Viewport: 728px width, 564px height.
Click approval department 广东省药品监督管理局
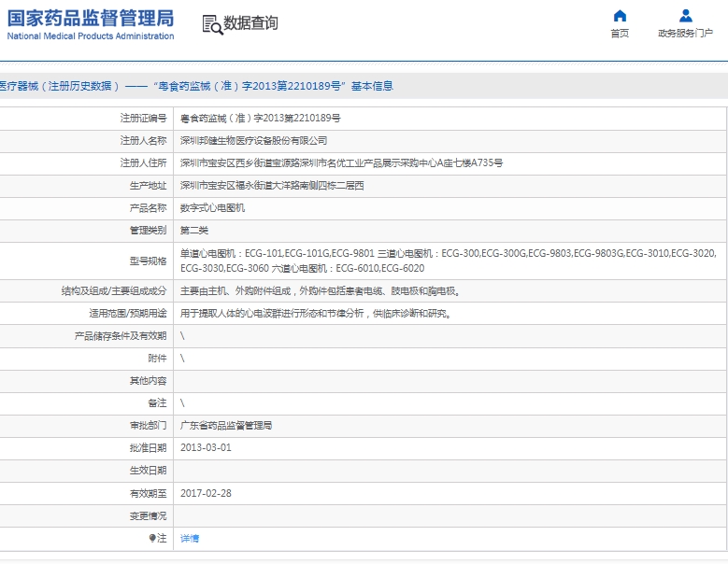point(226,426)
